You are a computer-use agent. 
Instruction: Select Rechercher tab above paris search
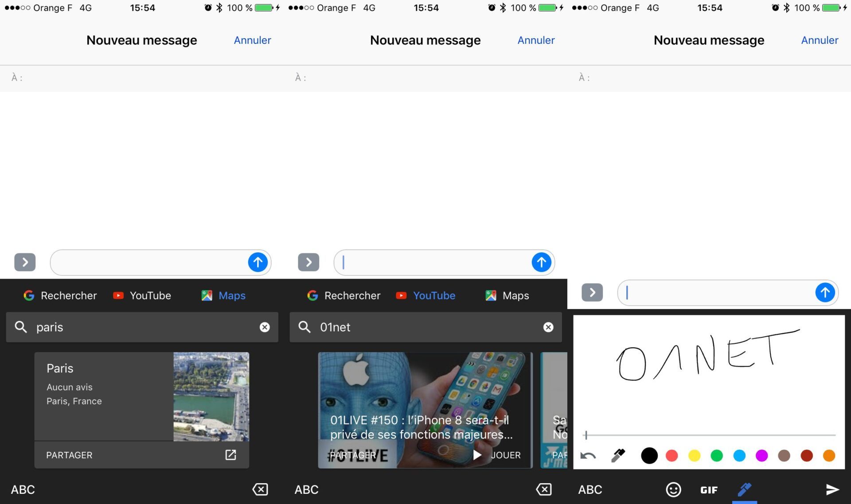pyautogui.click(x=60, y=295)
